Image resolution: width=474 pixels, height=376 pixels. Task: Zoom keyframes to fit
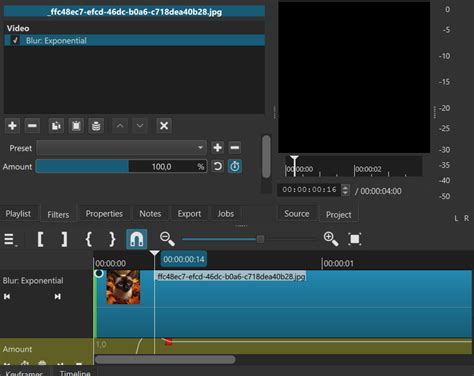click(x=355, y=239)
